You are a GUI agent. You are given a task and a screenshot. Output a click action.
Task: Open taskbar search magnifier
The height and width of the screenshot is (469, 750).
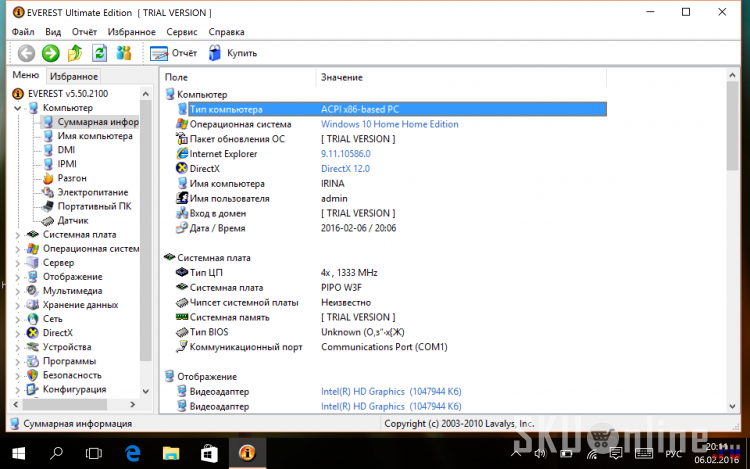(56, 453)
